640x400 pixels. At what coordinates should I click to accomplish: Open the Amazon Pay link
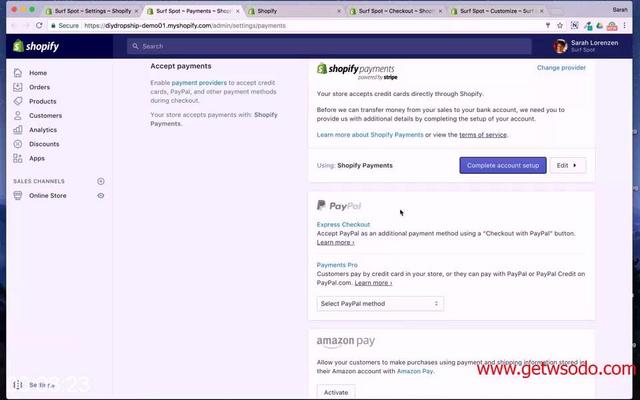pos(415,371)
